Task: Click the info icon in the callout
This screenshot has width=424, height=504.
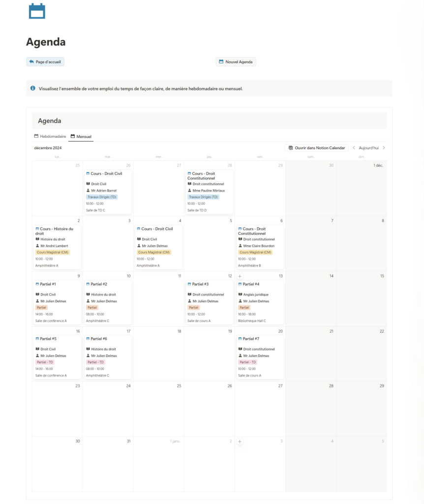Action: click(x=33, y=89)
